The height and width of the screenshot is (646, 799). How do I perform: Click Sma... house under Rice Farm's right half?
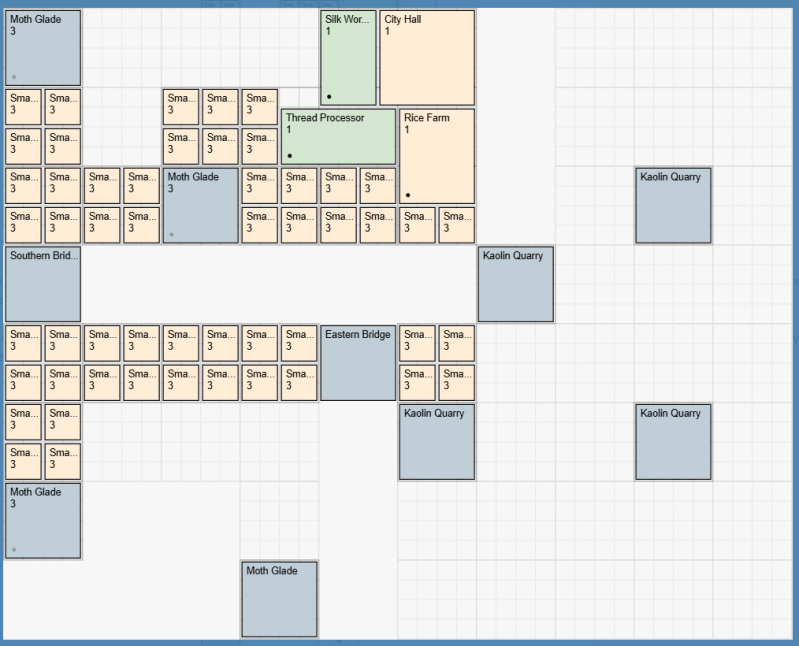(457, 225)
